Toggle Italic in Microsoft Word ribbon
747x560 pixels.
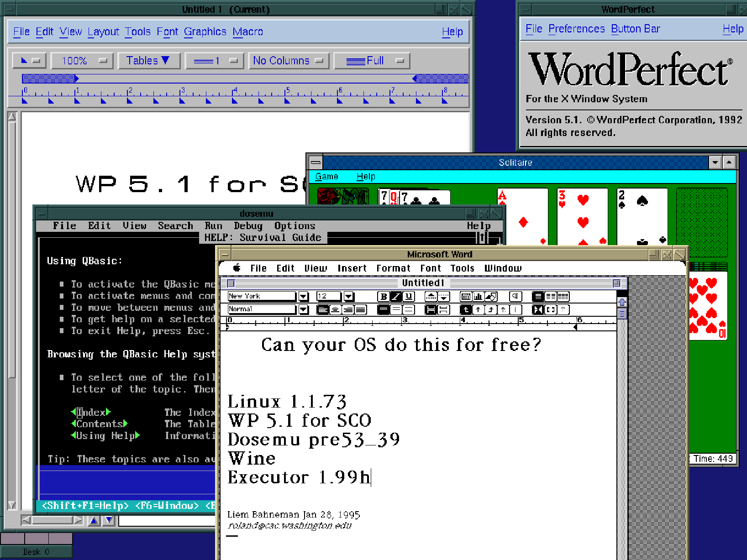click(396, 297)
